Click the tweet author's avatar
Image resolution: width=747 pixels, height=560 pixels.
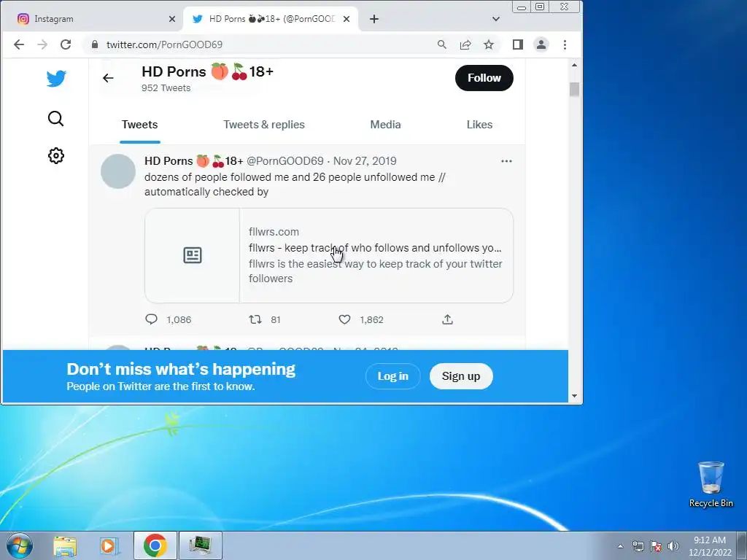(118, 171)
